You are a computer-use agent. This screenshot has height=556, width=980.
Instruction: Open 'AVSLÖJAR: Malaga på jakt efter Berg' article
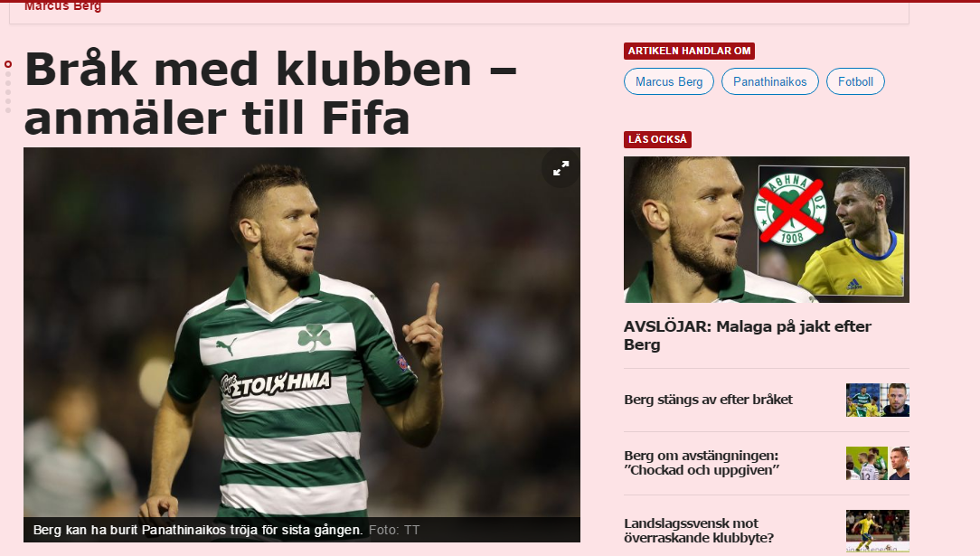tap(748, 335)
